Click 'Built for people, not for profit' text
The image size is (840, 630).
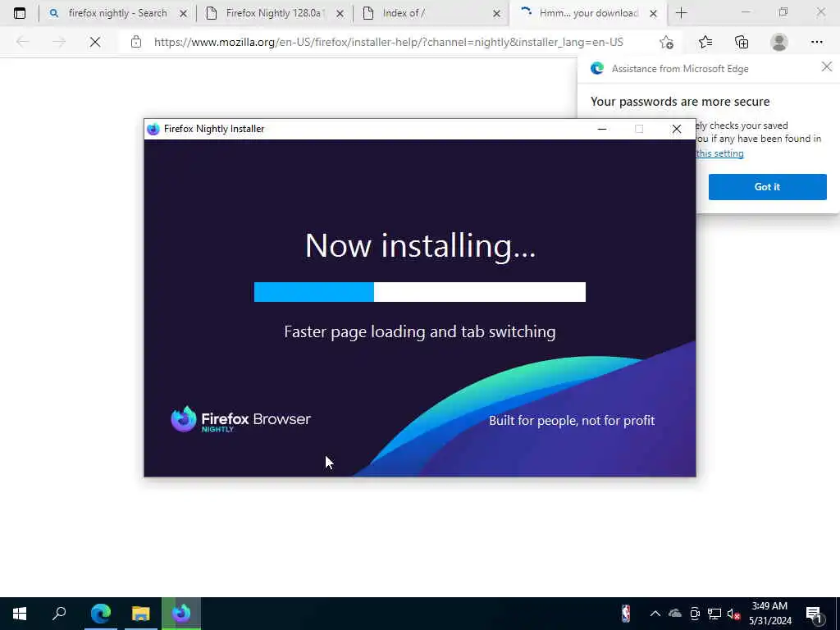click(572, 421)
